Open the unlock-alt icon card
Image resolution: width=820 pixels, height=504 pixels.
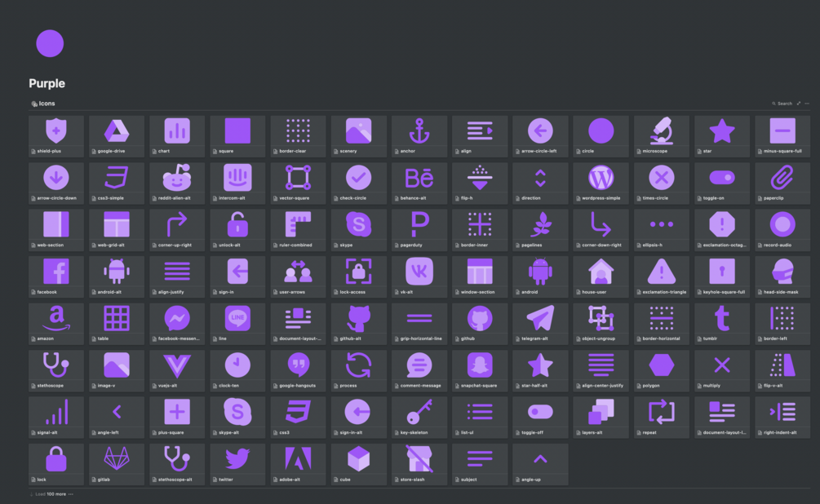[237, 229]
